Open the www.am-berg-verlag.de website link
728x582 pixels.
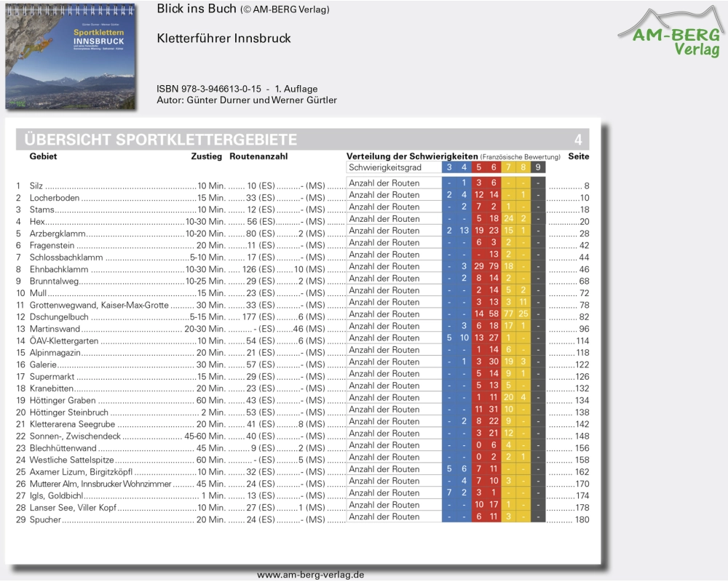(x=310, y=575)
